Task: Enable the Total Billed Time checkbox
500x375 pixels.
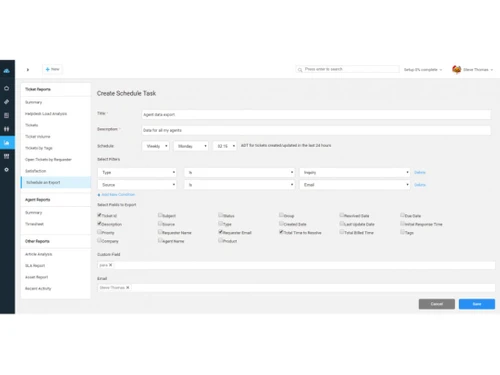Action: [x=342, y=232]
